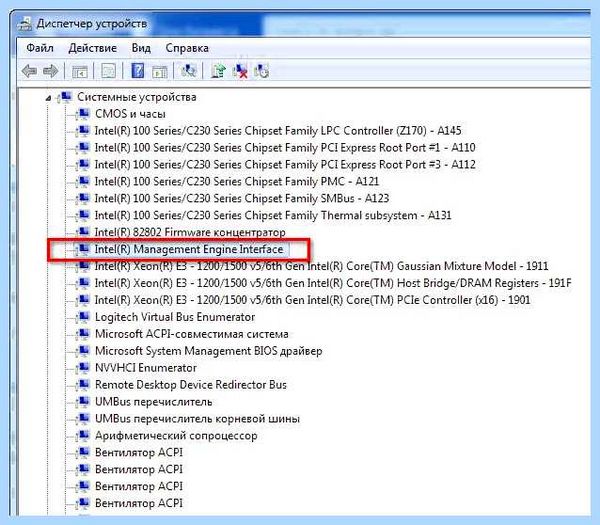The image size is (600, 525).
Task: Select UMBus перечислитель корневой шины
Action: coord(197,419)
